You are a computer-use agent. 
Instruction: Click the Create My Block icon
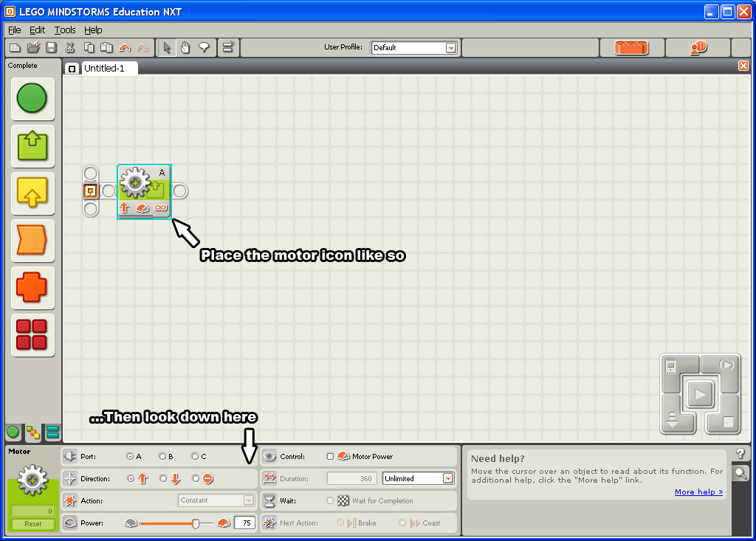[227, 47]
